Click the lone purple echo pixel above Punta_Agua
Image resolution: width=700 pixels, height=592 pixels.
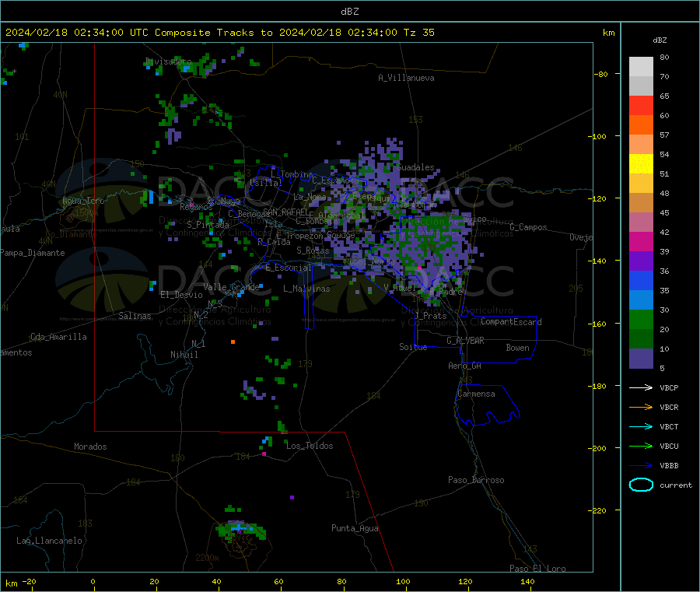pos(292,497)
